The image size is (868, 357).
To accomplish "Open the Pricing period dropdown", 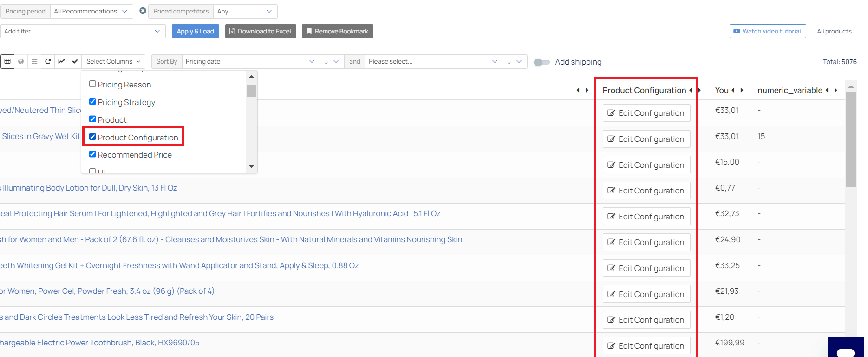I will click(91, 11).
